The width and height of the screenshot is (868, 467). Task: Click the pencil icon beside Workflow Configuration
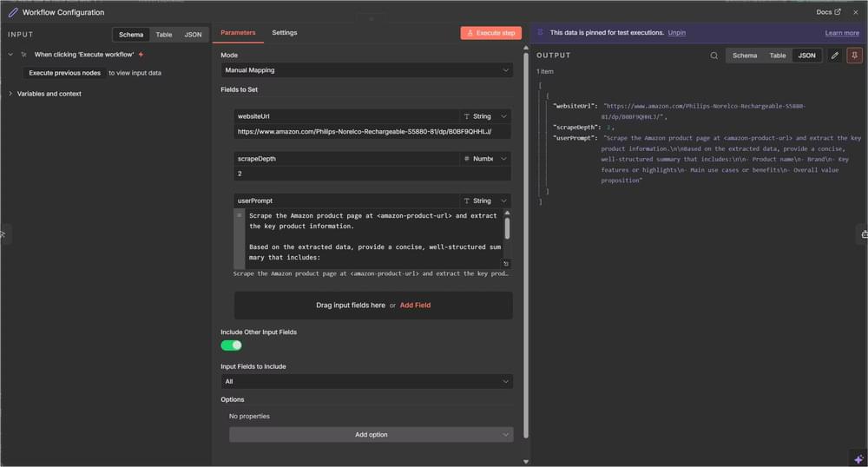click(12, 12)
